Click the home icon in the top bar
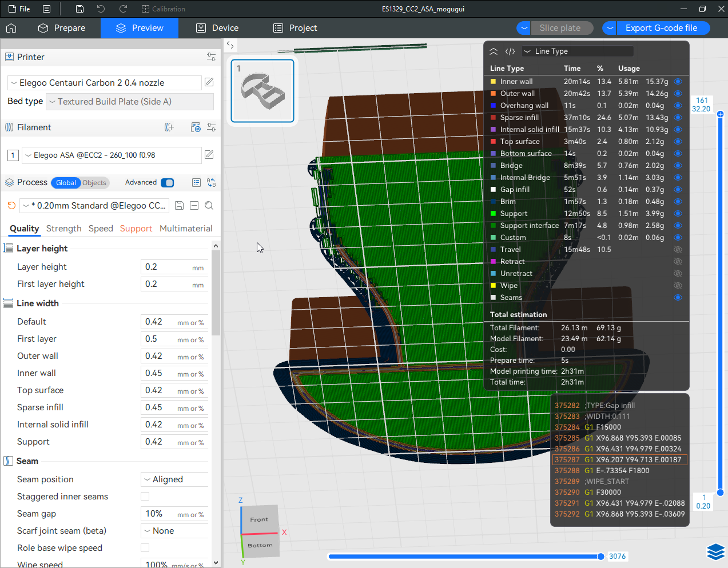 pos(11,28)
